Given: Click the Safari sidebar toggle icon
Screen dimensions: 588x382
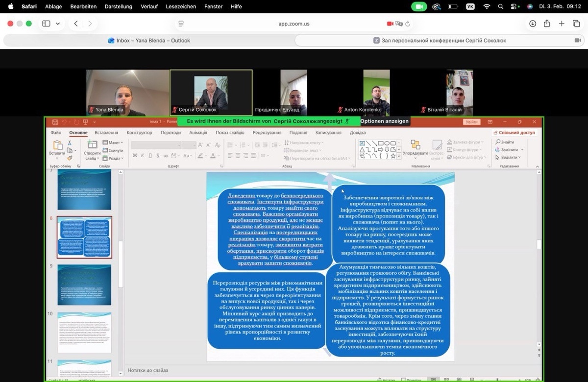Looking at the screenshot, I should (46, 24).
